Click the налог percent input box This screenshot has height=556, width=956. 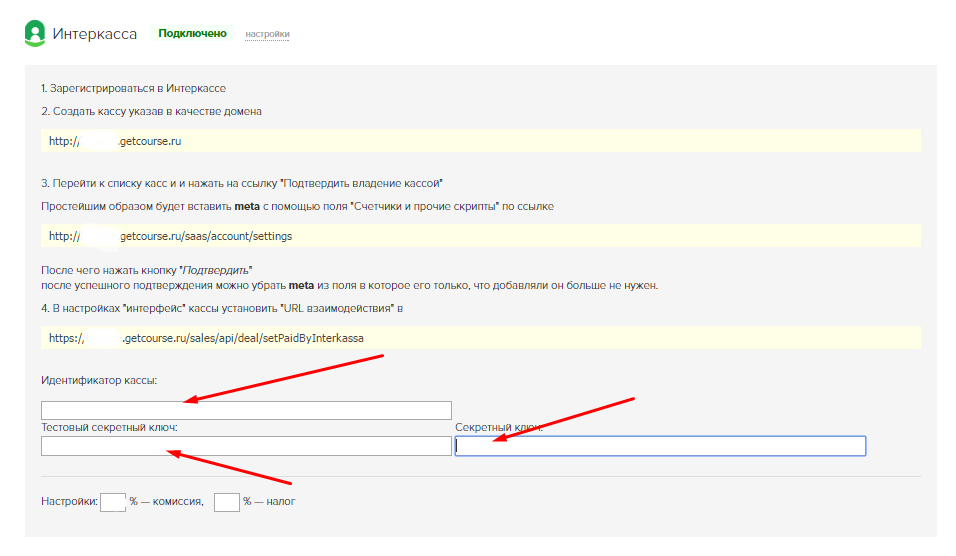tap(227, 502)
